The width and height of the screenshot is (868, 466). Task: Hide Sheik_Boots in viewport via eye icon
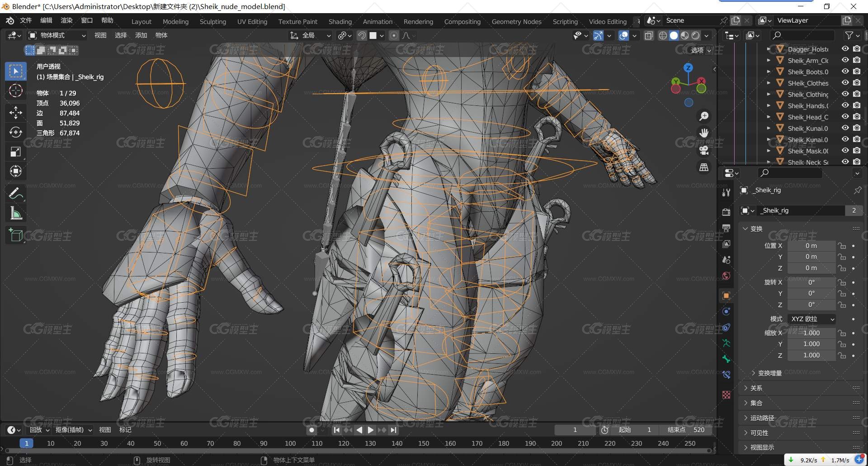point(845,71)
